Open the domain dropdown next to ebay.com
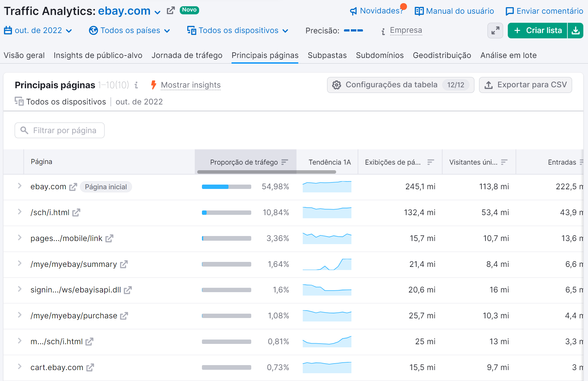This screenshot has height=381, width=588. pyautogui.click(x=158, y=12)
